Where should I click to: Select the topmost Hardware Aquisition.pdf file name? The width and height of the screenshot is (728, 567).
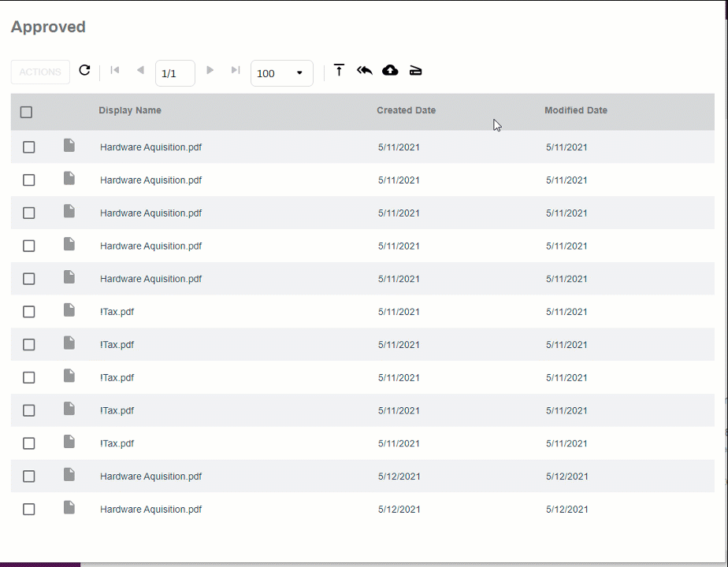coord(151,147)
